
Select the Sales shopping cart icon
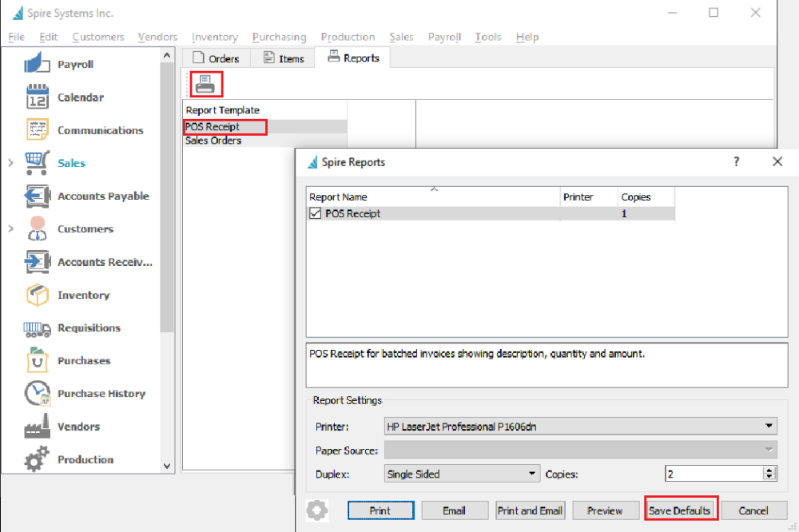tap(37, 162)
